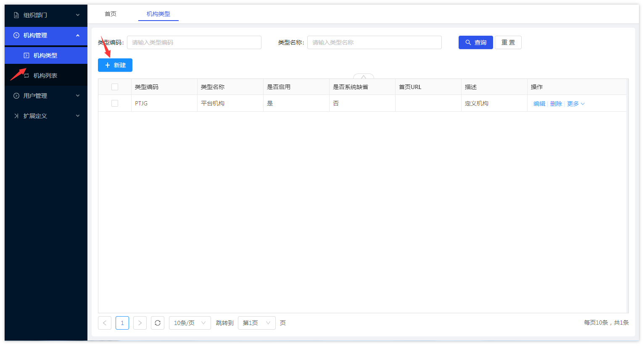
Task: Click the 是否系统缺省 column header
Action: (x=362, y=87)
